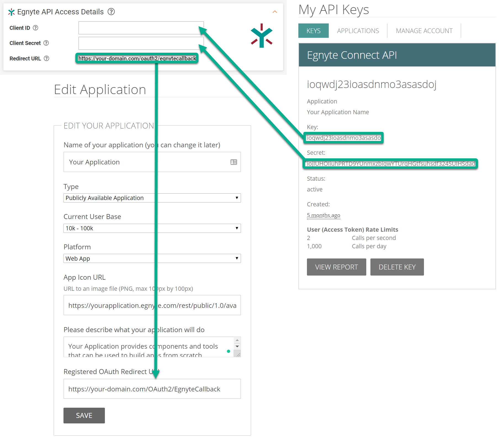
Task: Collapse the Egnyte API Access Details panel
Action: pyautogui.click(x=275, y=12)
